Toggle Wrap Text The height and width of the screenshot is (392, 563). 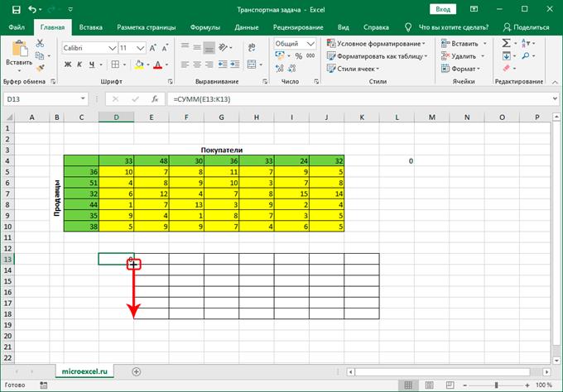[252, 47]
